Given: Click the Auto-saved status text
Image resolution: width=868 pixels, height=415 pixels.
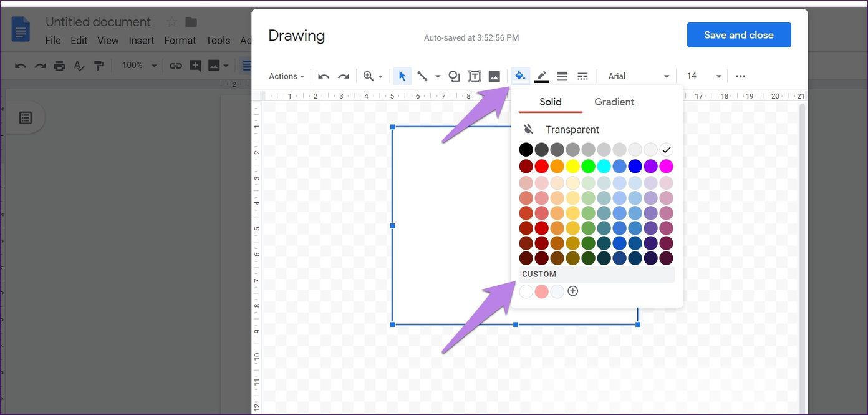Looking at the screenshot, I should [x=471, y=38].
